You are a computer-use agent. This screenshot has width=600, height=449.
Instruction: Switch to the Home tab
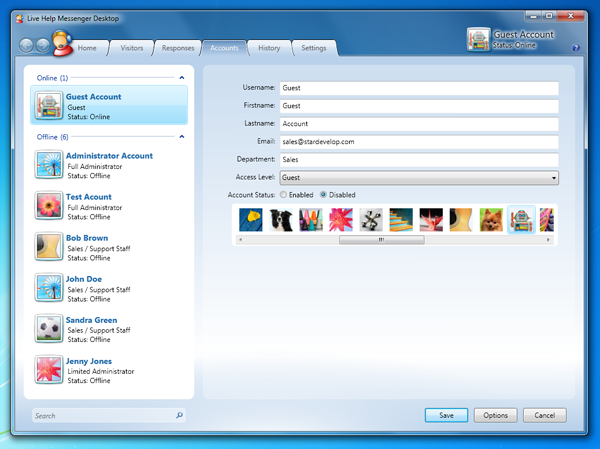tap(87, 48)
